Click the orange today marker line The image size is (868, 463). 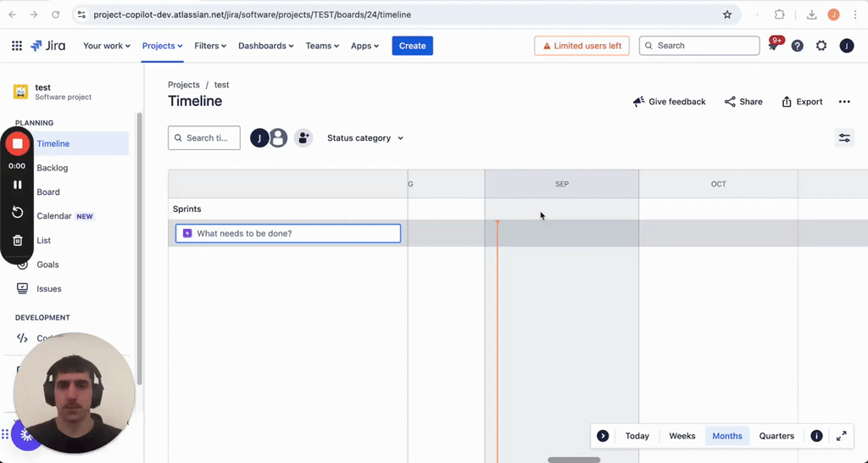point(497,341)
